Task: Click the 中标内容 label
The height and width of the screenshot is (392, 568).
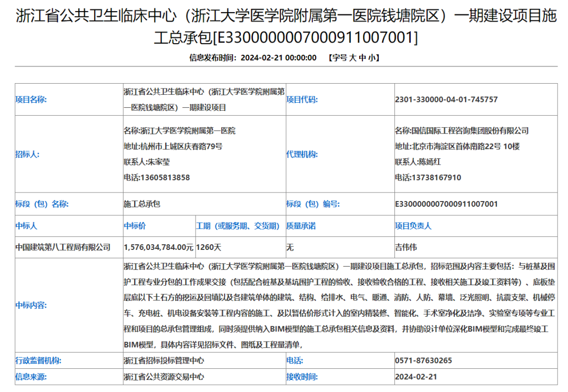Action: [31, 305]
